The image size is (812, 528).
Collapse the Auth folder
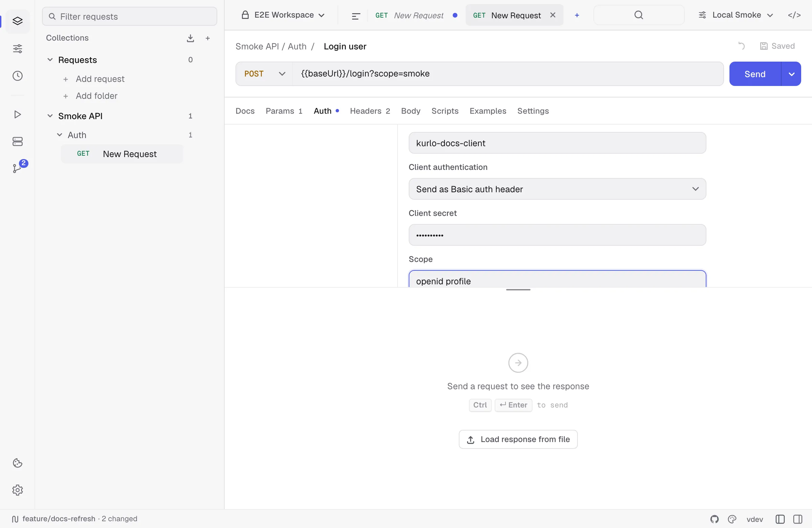[x=59, y=135]
